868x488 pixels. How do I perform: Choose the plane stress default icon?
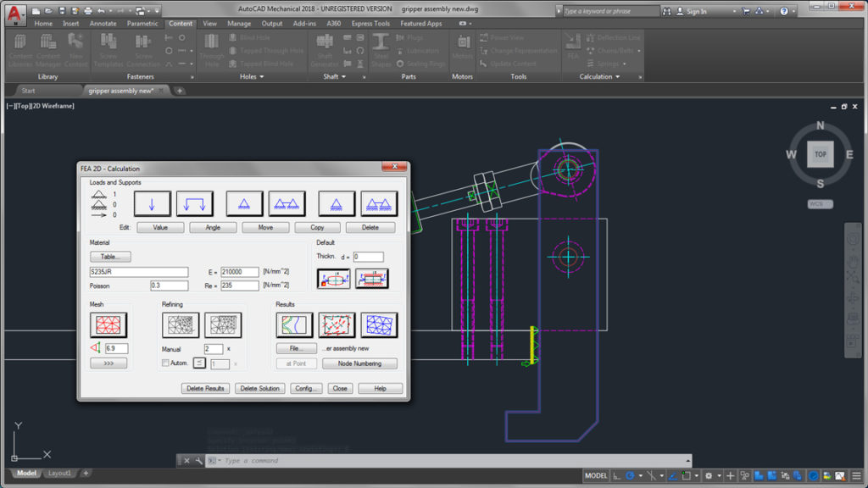333,279
